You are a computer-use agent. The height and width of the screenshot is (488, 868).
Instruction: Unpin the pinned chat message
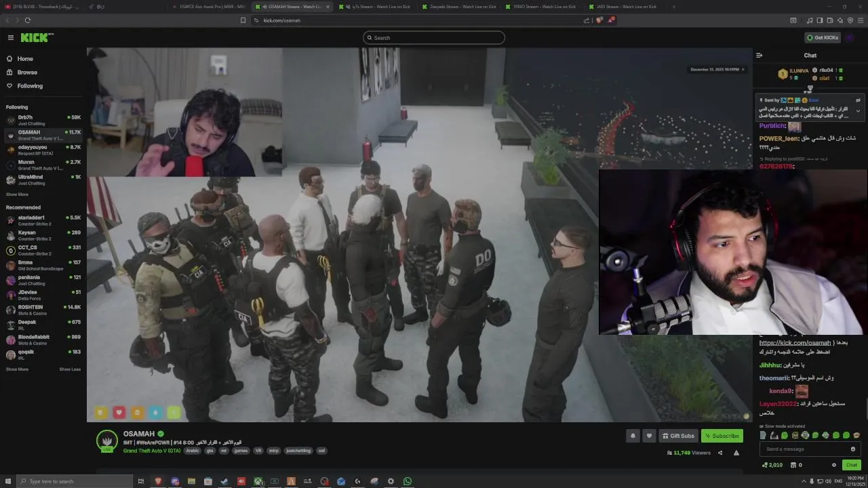click(858, 100)
